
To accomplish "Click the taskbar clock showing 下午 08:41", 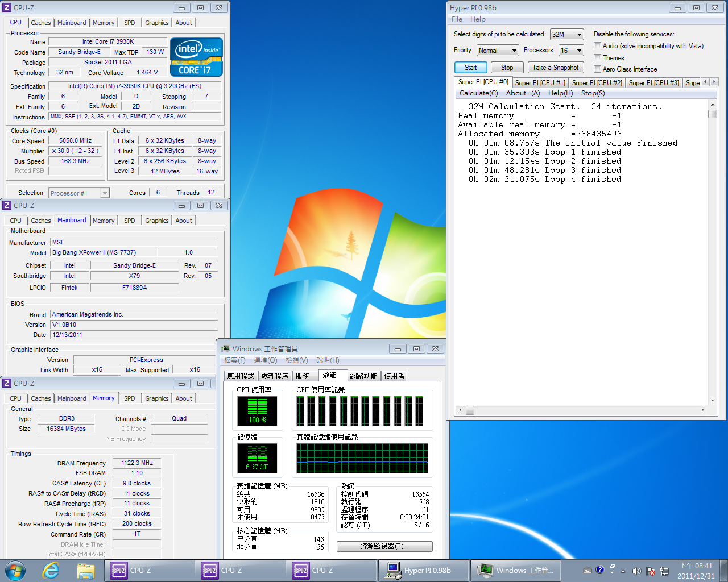I will click(x=696, y=571).
